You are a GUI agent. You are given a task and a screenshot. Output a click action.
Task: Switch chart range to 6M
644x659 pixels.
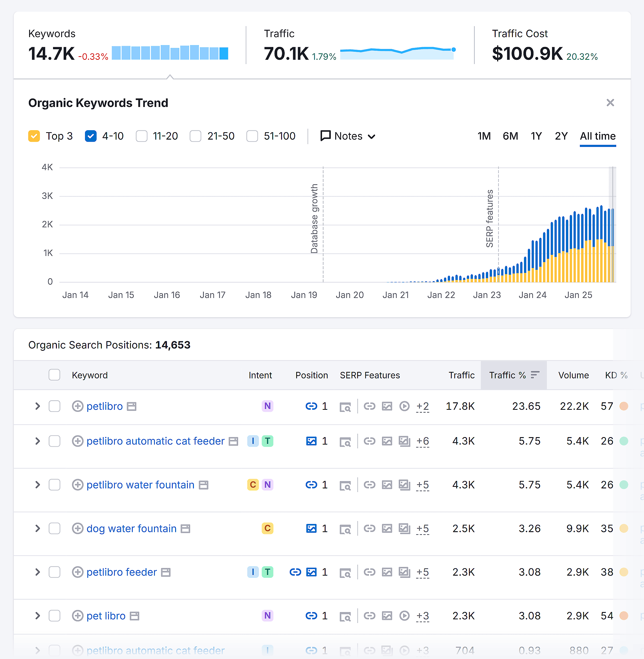pos(510,136)
